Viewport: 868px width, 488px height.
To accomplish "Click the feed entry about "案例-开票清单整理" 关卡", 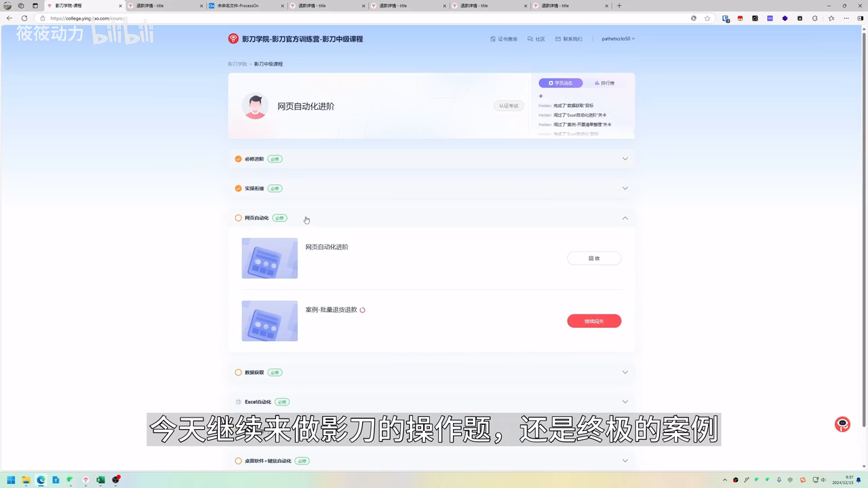I will coord(575,125).
